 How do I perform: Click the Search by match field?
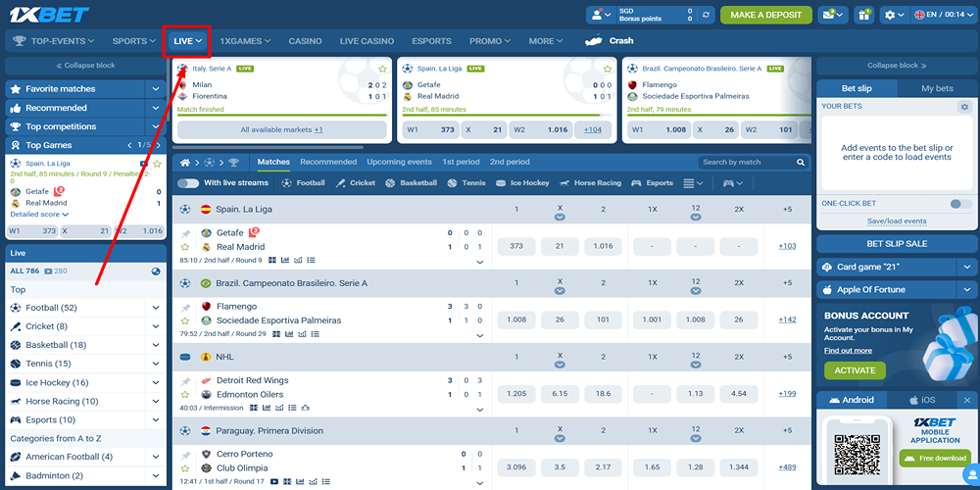click(x=747, y=162)
